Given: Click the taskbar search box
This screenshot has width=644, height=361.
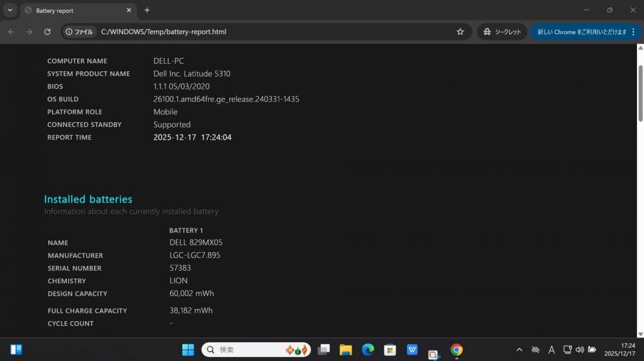Looking at the screenshot, I should (x=256, y=349).
